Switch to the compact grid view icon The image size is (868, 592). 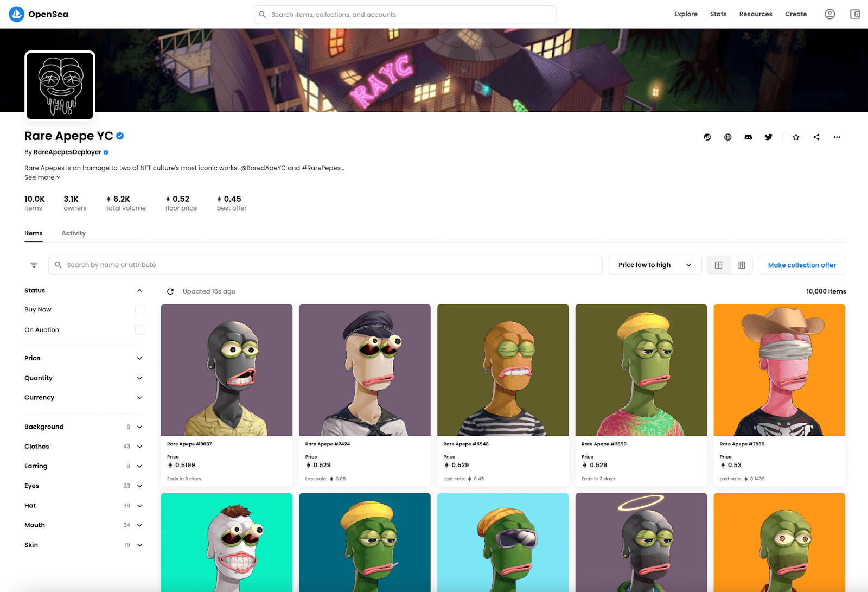click(741, 265)
